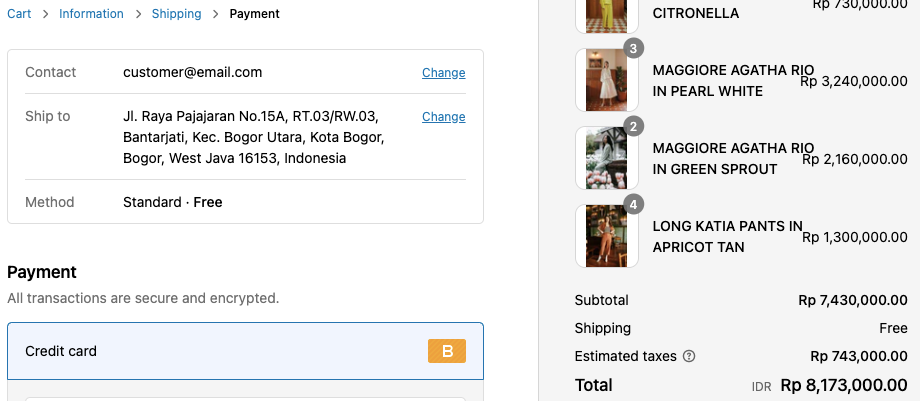This screenshot has height=401, width=920.
Task: Open Maggiore Agatha Rio Pearl White thumbnail
Action: 606,80
